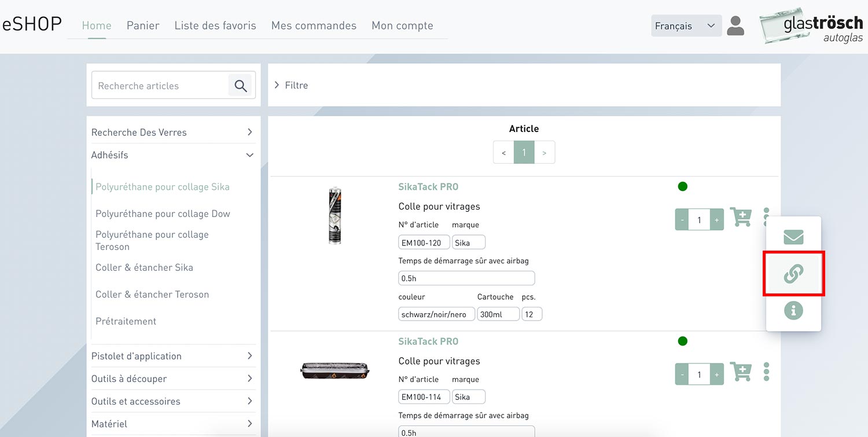This screenshot has width=868, height=437.
Task: Click green availability dot for EM100-120
Action: [x=682, y=186]
